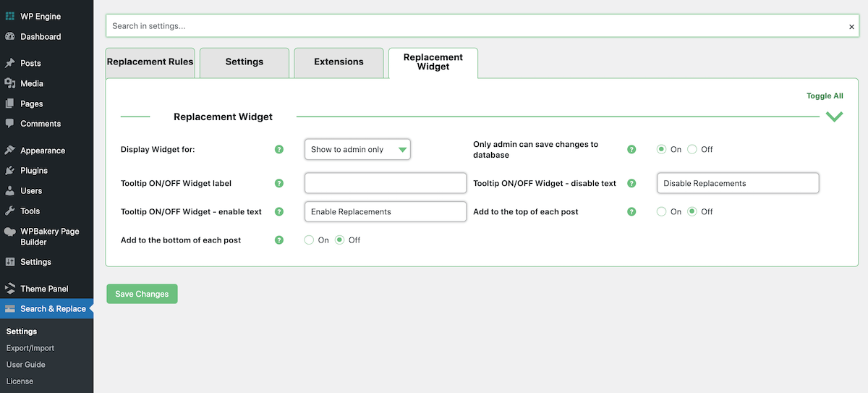Click help icon for Widget enable text

pyautogui.click(x=279, y=211)
